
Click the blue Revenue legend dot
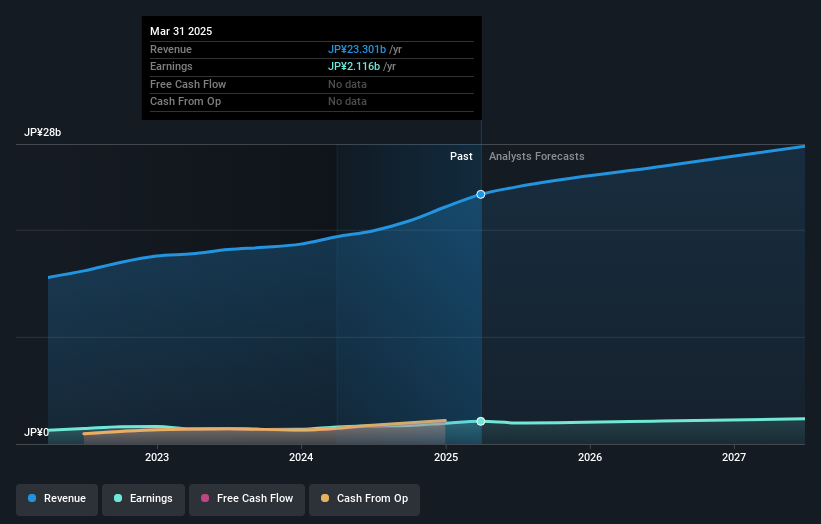[32, 498]
